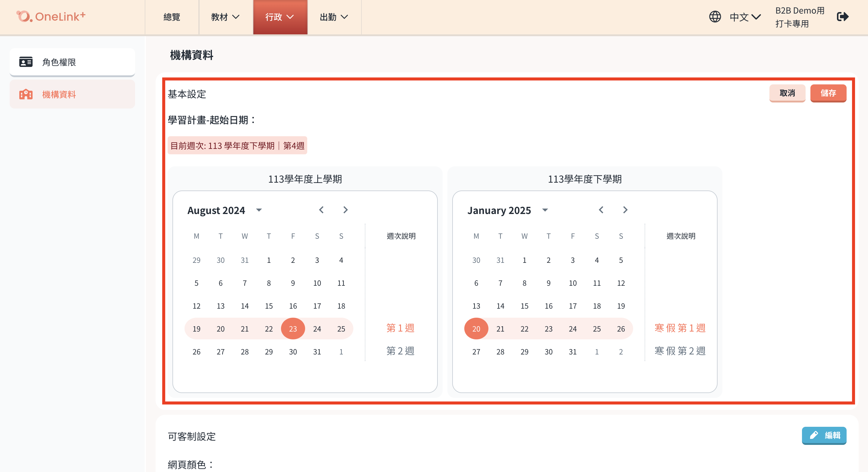Expand the 出勤 menu
This screenshot has height=472, width=868.
334,17
